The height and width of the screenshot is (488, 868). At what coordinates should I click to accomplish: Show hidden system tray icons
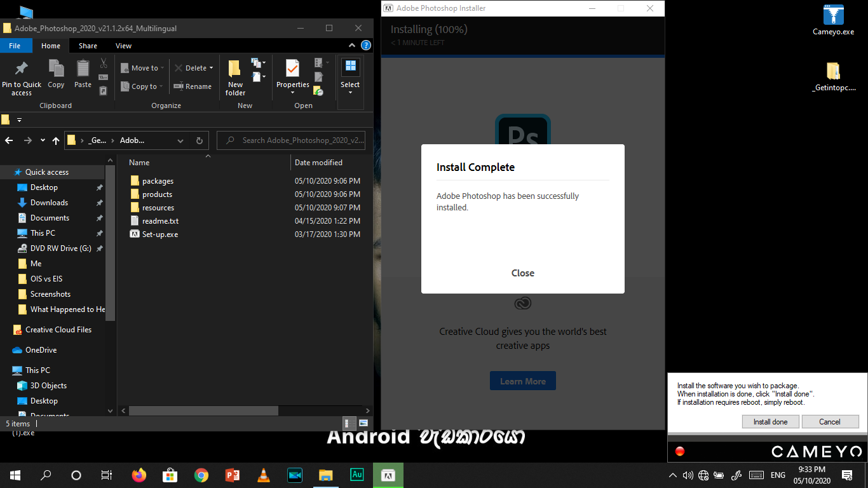point(673,475)
